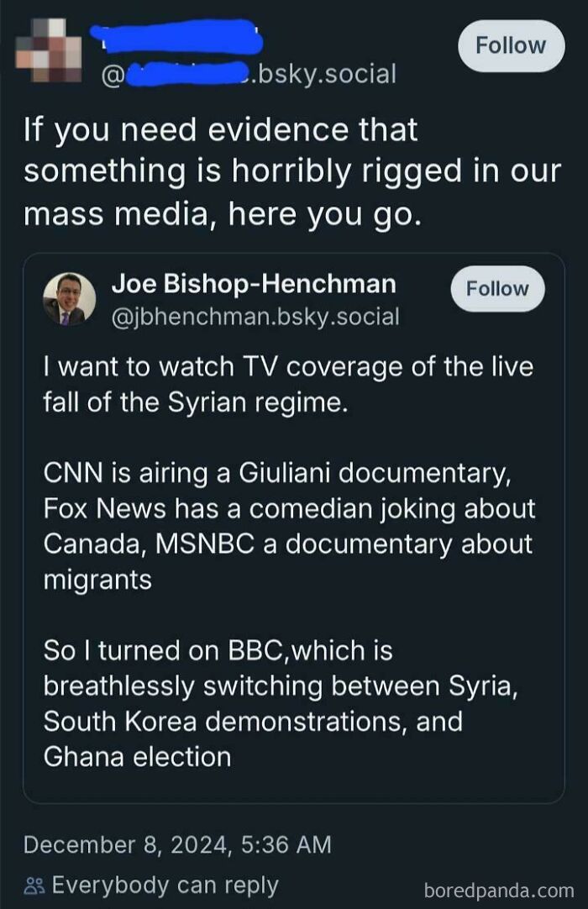Select Joe Bishop-Henchman's display name
Screen dimensions: 588x909
[255, 284]
